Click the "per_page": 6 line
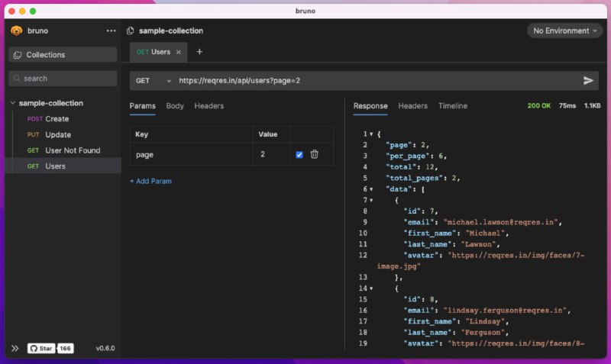611x364 pixels. coord(415,156)
